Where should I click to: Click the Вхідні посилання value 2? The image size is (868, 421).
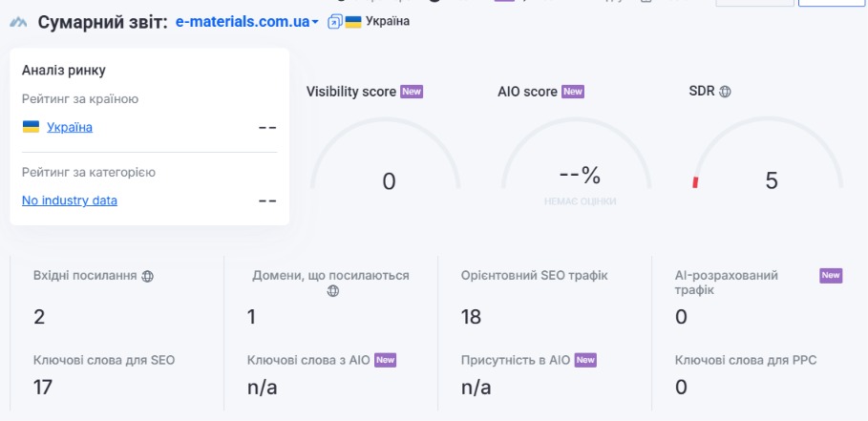click(x=39, y=317)
